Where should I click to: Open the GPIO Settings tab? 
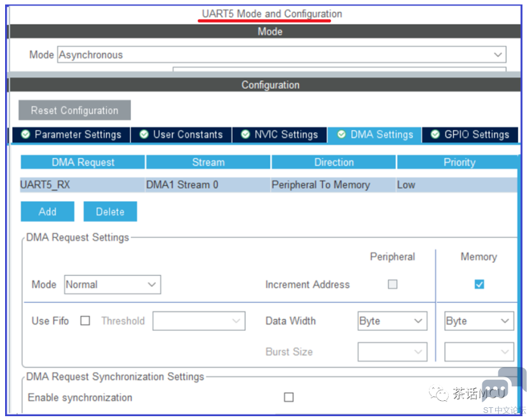pos(470,135)
